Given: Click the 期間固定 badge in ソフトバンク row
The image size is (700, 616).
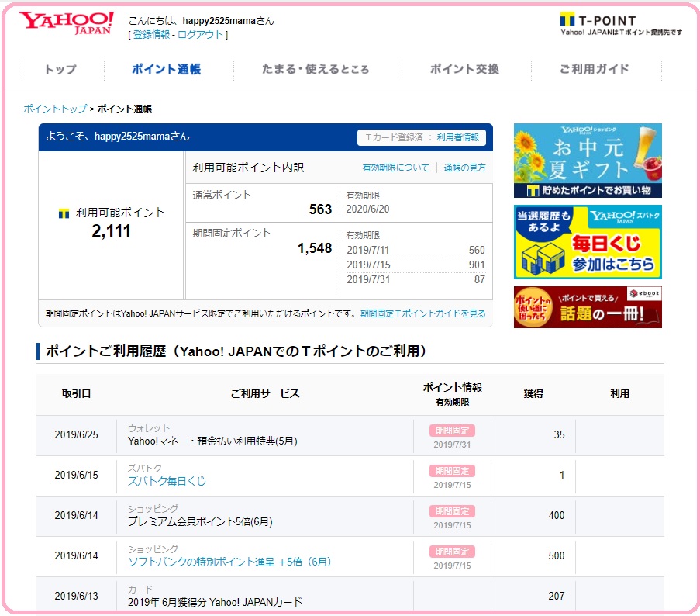Looking at the screenshot, I should (452, 552).
